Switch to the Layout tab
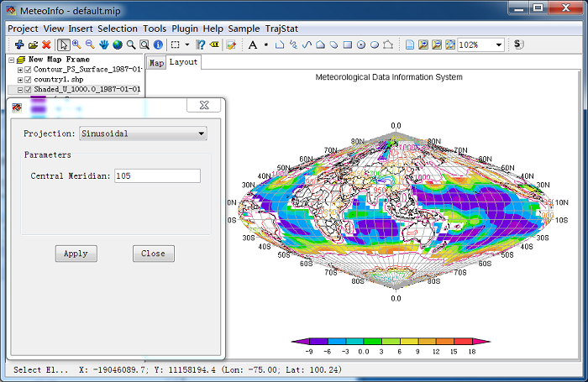 [x=183, y=62]
